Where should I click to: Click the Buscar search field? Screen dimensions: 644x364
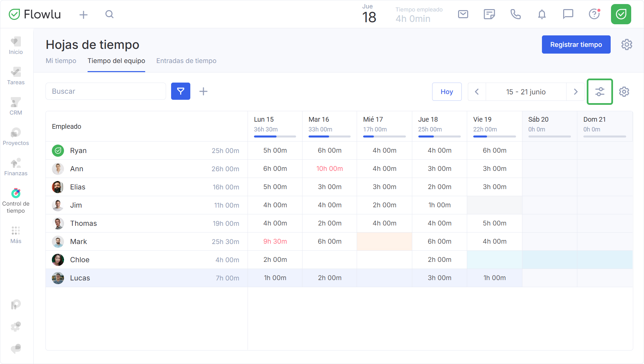tap(106, 91)
